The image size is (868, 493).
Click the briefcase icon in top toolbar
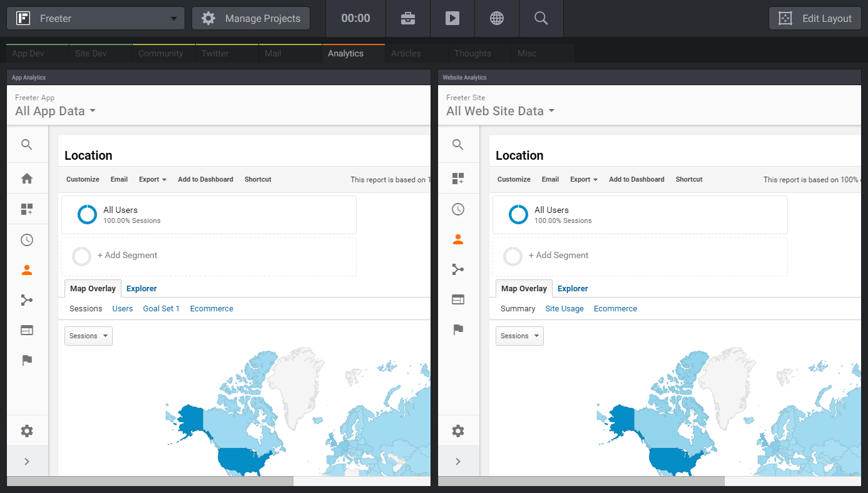click(408, 18)
